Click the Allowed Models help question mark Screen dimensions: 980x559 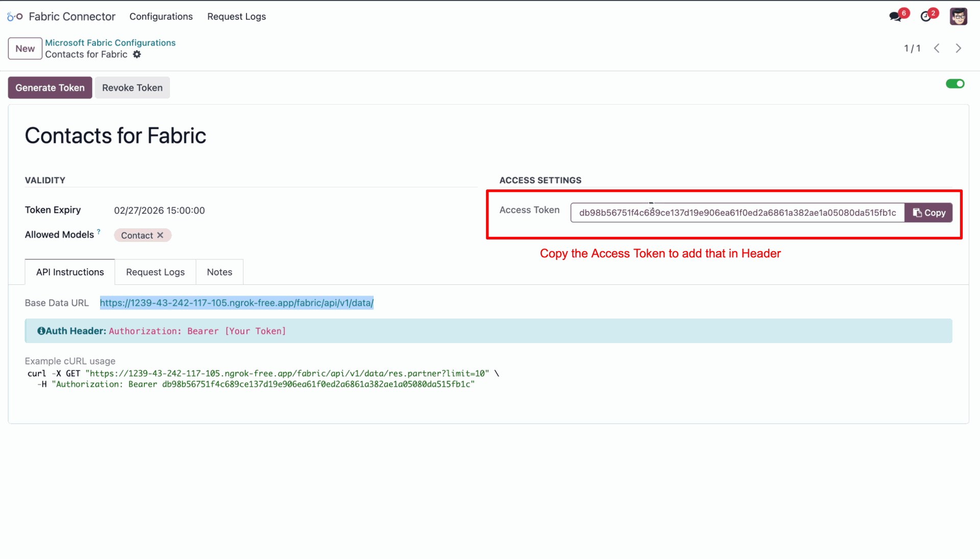(x=99, y=232)
